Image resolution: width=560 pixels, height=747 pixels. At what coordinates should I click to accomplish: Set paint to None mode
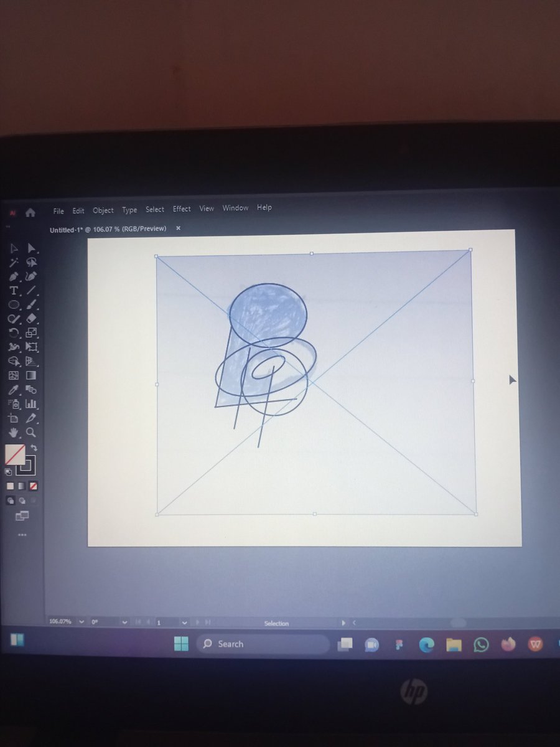33,486
